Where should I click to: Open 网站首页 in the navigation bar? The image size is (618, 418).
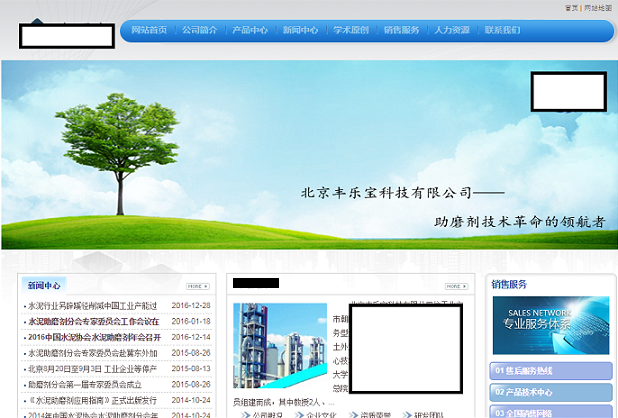pyautogui.click(x=149, y=30)
